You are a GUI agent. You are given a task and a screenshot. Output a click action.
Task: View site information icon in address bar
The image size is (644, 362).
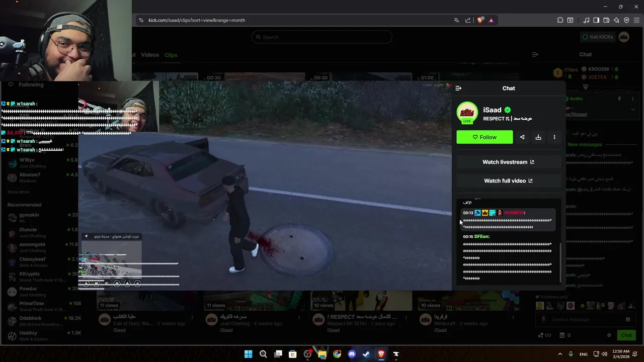coord(141,20)
